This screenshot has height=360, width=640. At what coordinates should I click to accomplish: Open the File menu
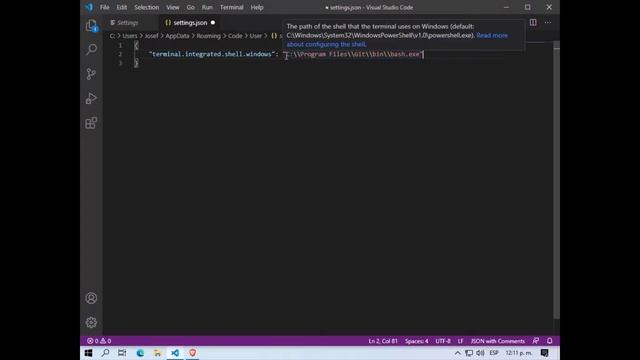tap(104, 7)
